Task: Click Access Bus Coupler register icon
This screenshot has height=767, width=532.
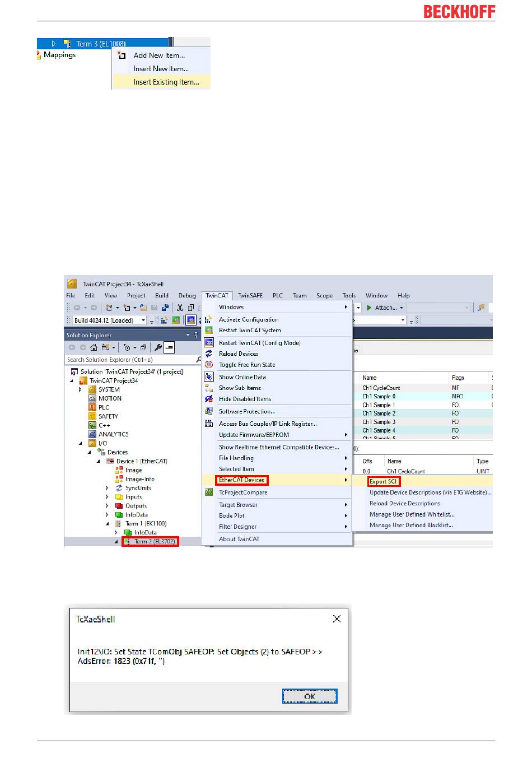Action: pyautogui.click(x=209, y=424)
